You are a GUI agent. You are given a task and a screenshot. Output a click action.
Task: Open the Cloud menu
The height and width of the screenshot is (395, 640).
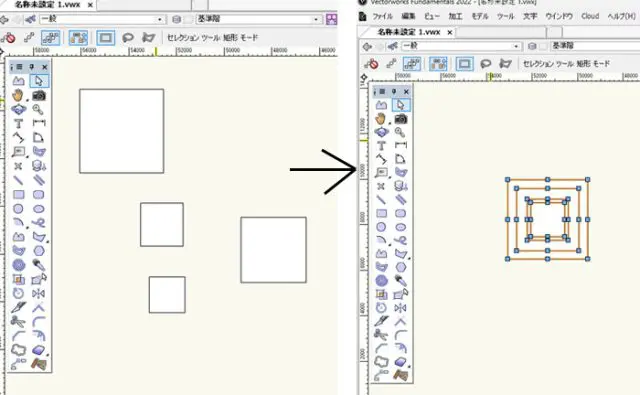click(590, 16)
